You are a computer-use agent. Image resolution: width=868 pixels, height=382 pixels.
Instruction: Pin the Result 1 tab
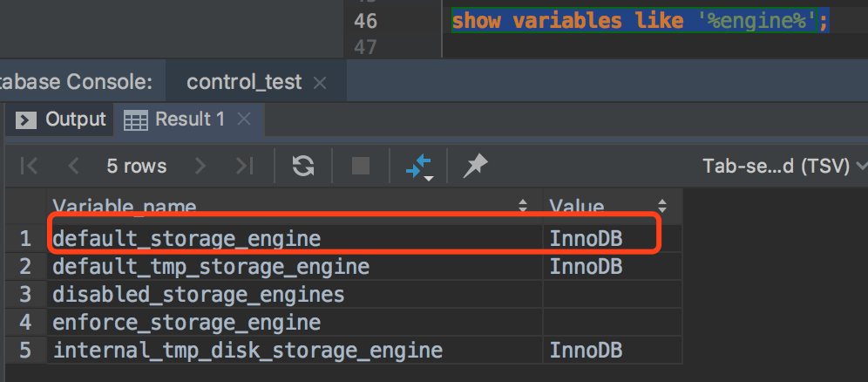pyautogui.click(x=475, y=166)
